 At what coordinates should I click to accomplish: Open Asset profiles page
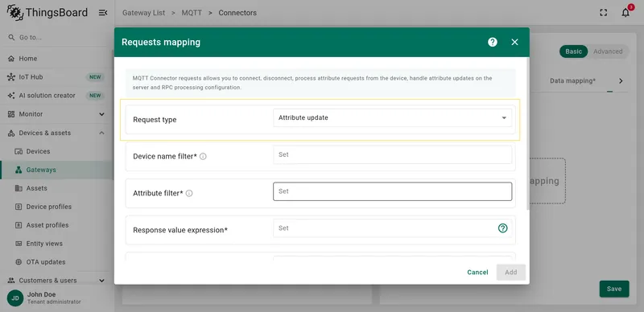click(56, 225)
